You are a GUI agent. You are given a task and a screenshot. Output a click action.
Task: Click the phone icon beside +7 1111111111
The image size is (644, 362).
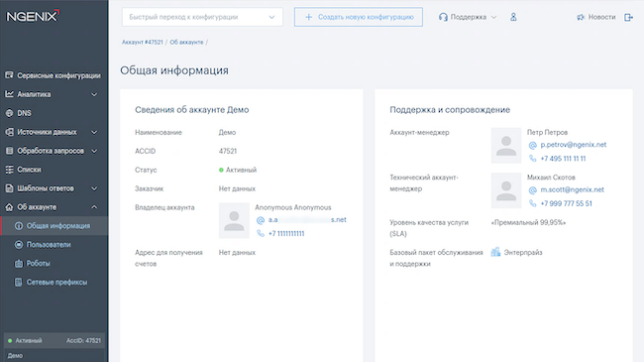click(x=261, y=233)
